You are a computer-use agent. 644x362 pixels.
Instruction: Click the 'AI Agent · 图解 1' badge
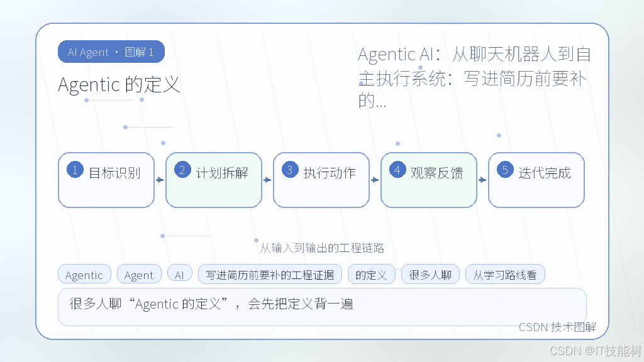coord(111,52)
